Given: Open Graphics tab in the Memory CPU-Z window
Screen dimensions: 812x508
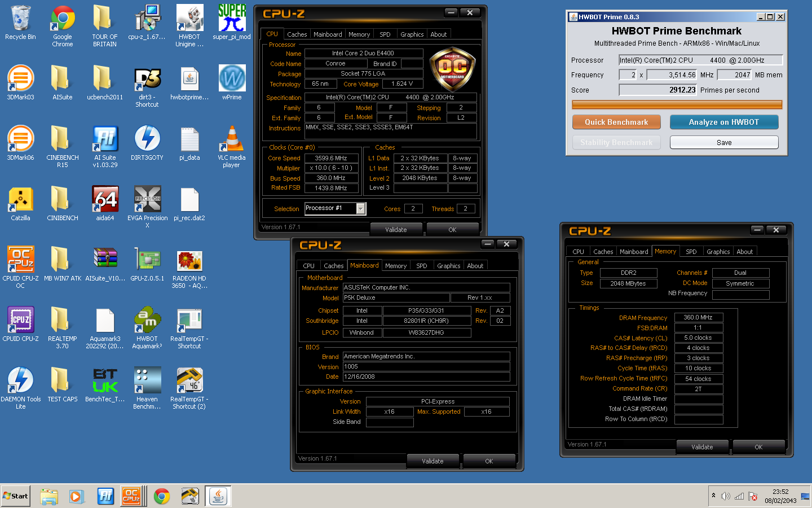Looking at the screenshot, I should coord(718,252).
